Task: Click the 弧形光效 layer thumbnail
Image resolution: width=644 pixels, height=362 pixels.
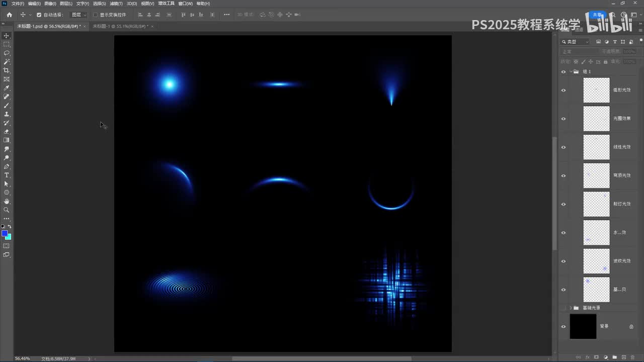Action: (x=596, y=90)
